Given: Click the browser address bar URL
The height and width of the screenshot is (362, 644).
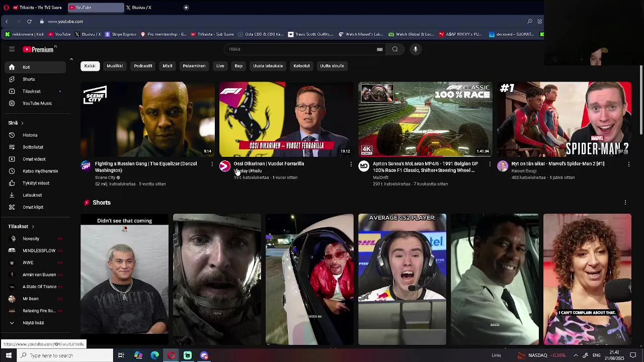Looking at the screenshot, I should (x=65, y=22).
